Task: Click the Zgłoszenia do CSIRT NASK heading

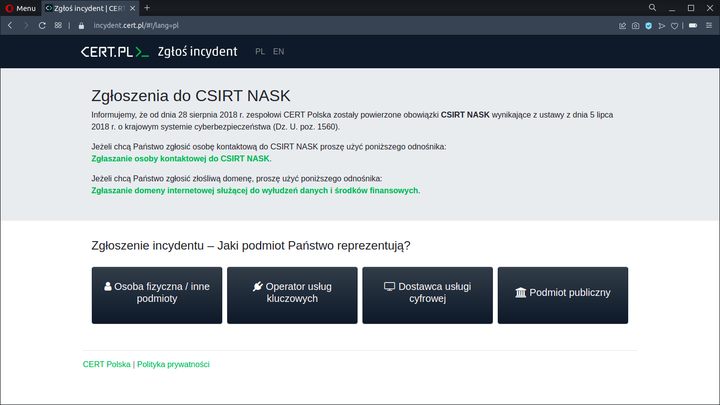Action: [191, 96]
